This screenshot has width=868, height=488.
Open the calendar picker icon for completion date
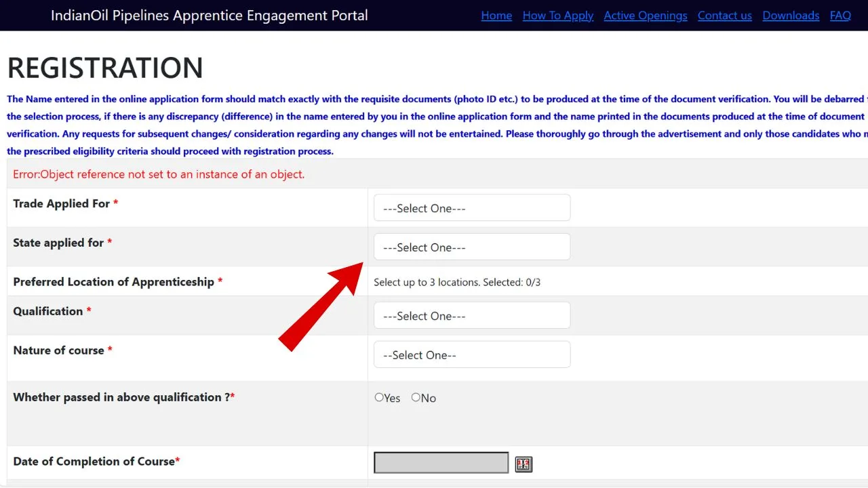(524, 464)
